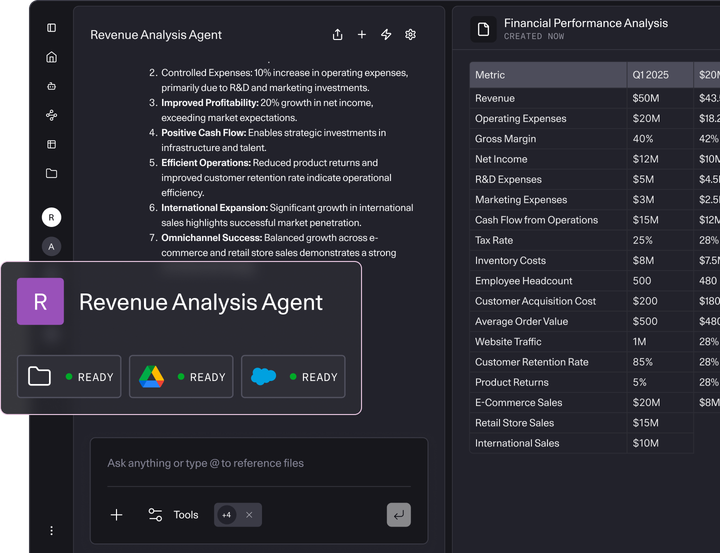The image size is (720, 553).
Task: Select the Tax Rate row label
Action: point(494,240)
